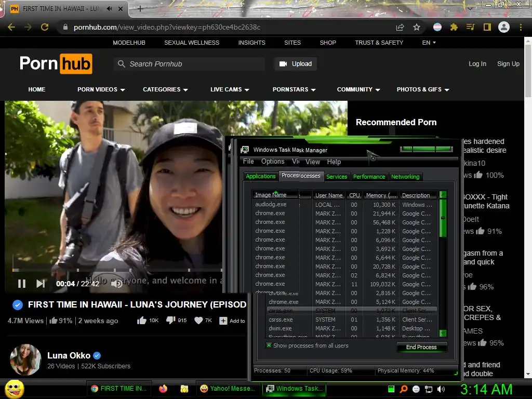Open the media control playlist icon
Image resolution: width=532 pixels, height=399 pixels.
click(470, 27)
